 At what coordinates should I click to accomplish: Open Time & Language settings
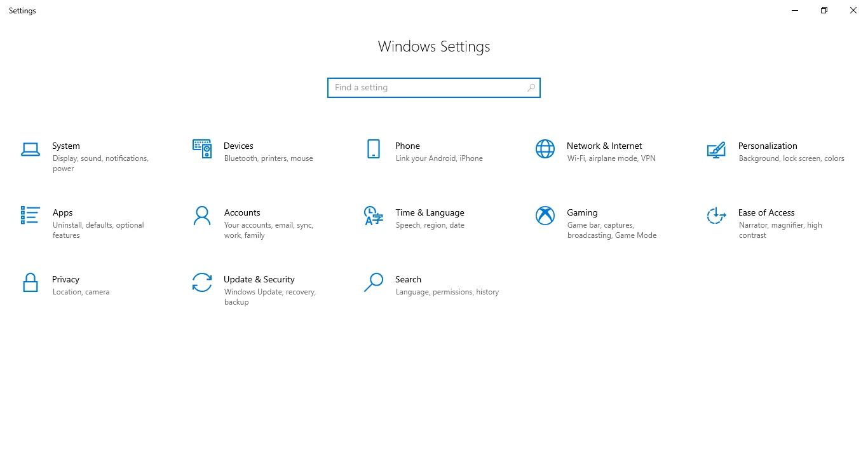click(430, 212)
